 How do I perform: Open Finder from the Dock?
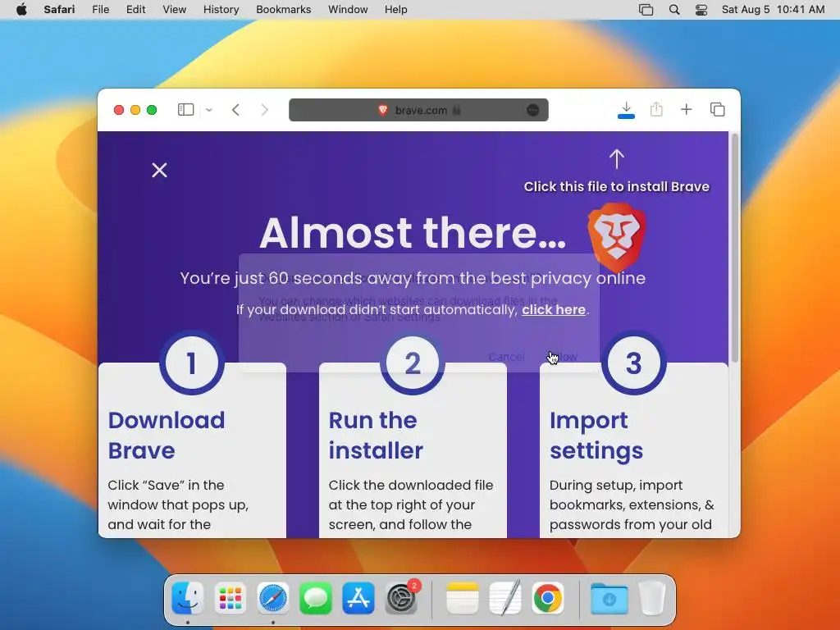click(x=188, y=598)
